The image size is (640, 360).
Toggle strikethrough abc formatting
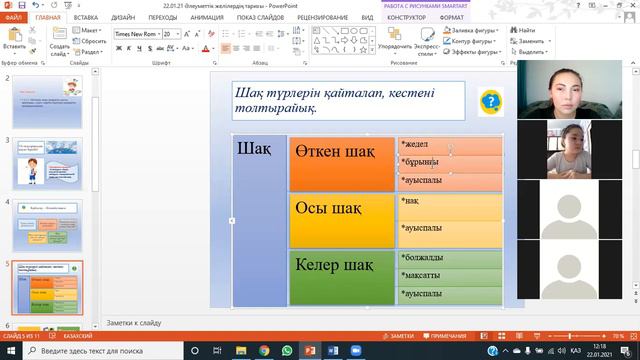click(x=160, y=49)
